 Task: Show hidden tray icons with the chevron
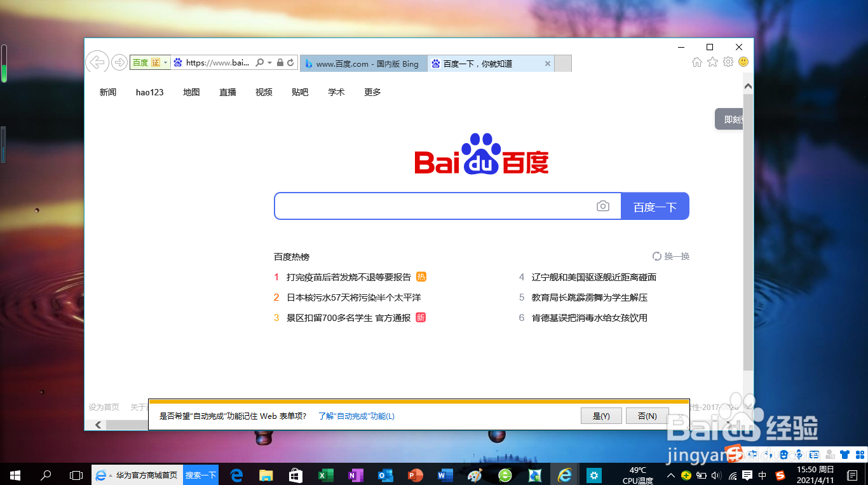click(671, 475)
